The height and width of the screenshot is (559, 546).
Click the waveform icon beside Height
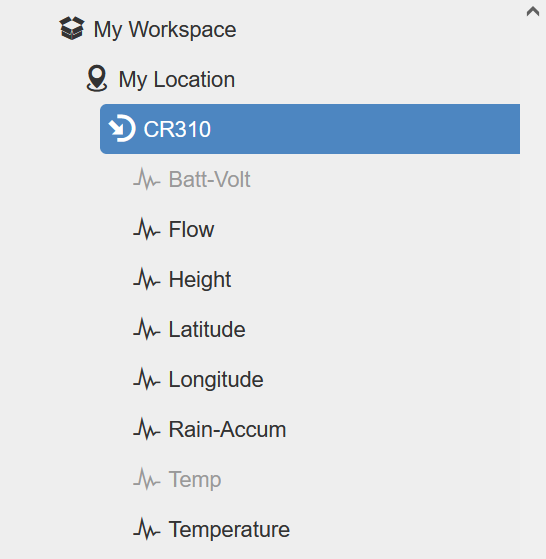(x=146, y=279)
